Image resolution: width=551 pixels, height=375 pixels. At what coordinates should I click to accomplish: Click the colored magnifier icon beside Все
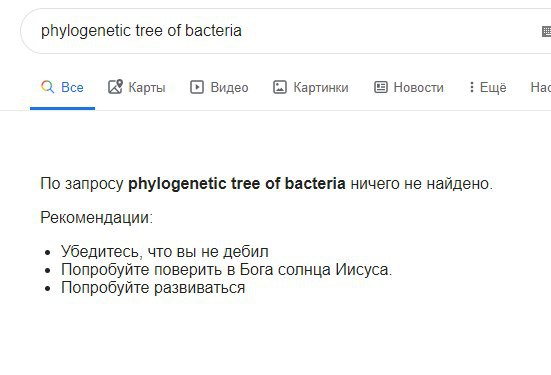(x=47, y=87)
